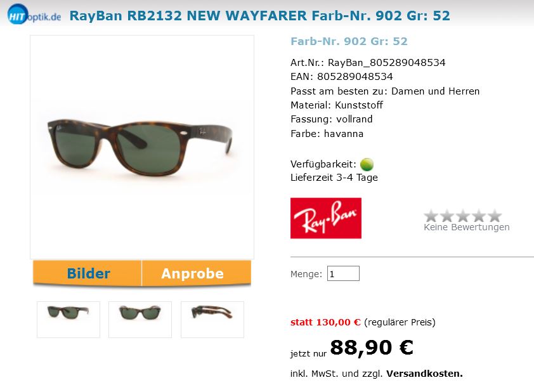Click the Menge quantity input field
Image resolution: width=534 pixels, height=392 pixels.
tap(343, 273)
